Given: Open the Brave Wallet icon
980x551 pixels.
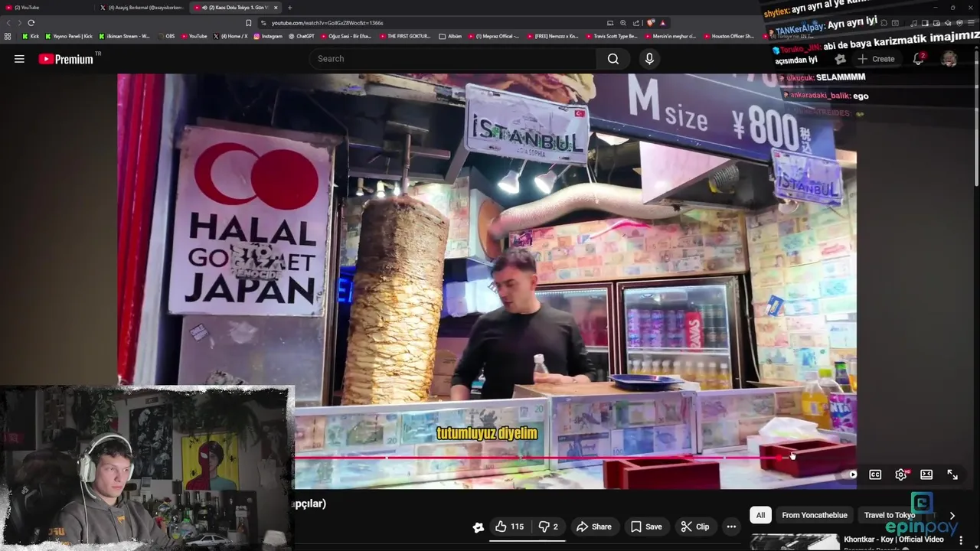Looking at the screenshot, I should coord(936,23).
